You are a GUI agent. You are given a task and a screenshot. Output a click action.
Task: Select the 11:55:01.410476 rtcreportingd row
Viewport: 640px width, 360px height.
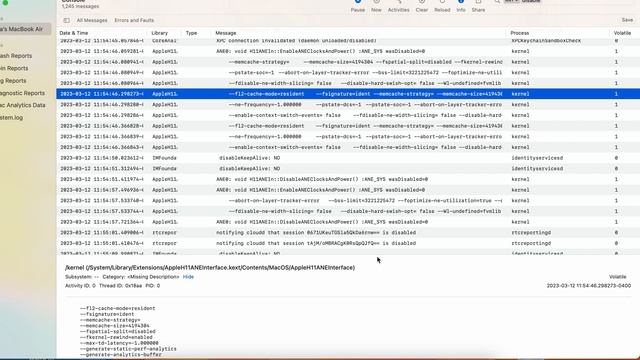pyautogui.click(x=348, y=243)
